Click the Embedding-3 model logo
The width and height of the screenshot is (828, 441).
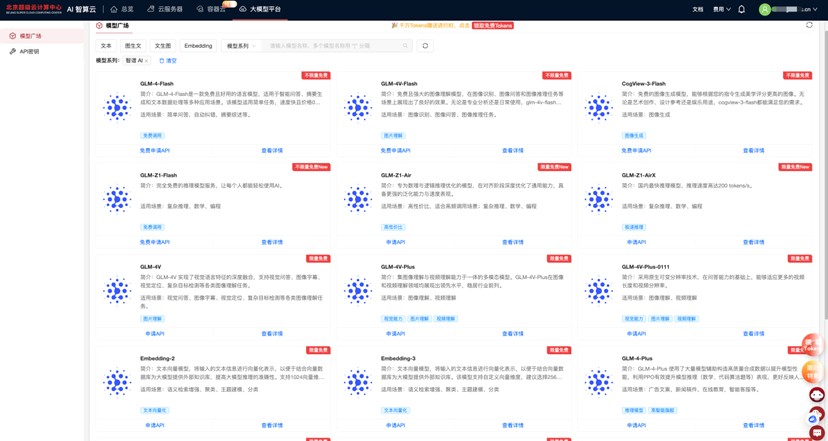pos(357,382)
